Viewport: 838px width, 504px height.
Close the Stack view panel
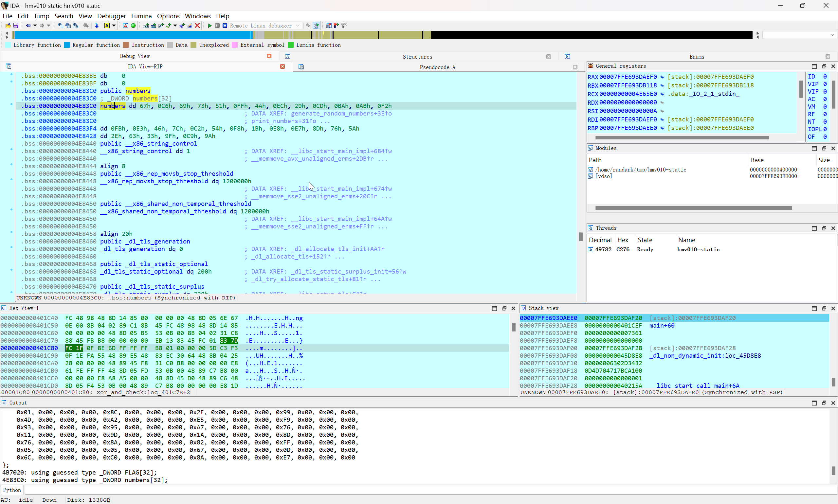(x=833, y=308)
